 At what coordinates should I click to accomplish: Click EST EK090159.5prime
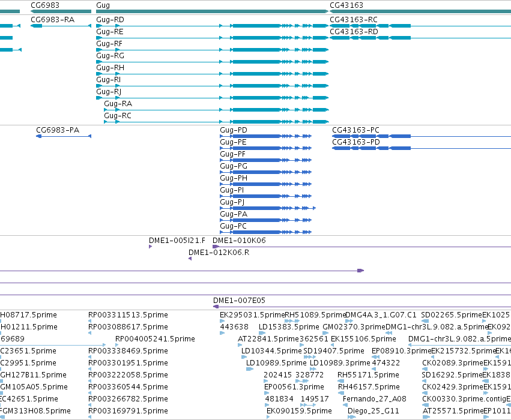(x=299, y=411)
